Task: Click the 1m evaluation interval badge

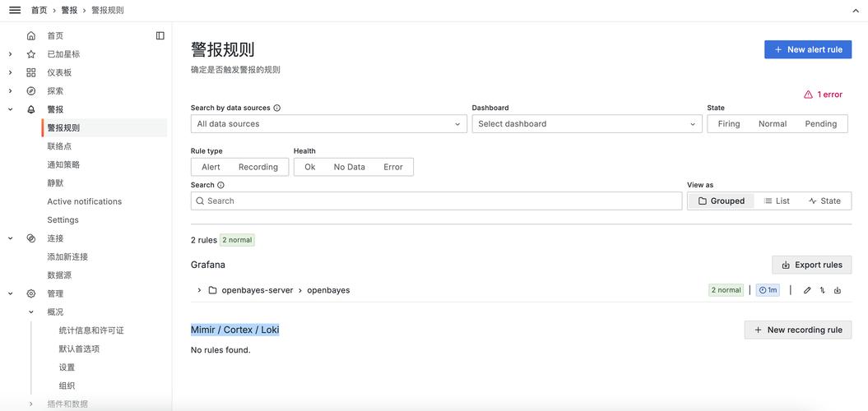Action: [768, 290]
